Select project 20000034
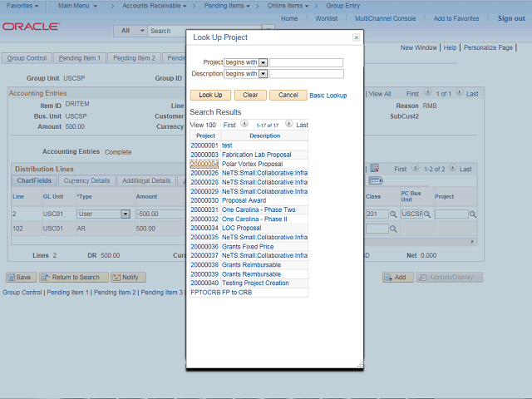This screenshot has height=399, width=532. pyautogui.click(x=204, y=228)
